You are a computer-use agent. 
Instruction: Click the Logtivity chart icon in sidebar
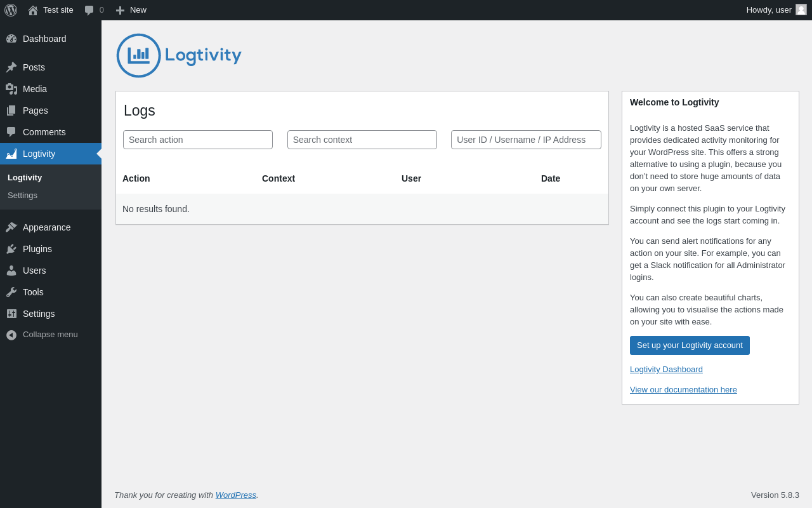[11, 154]
